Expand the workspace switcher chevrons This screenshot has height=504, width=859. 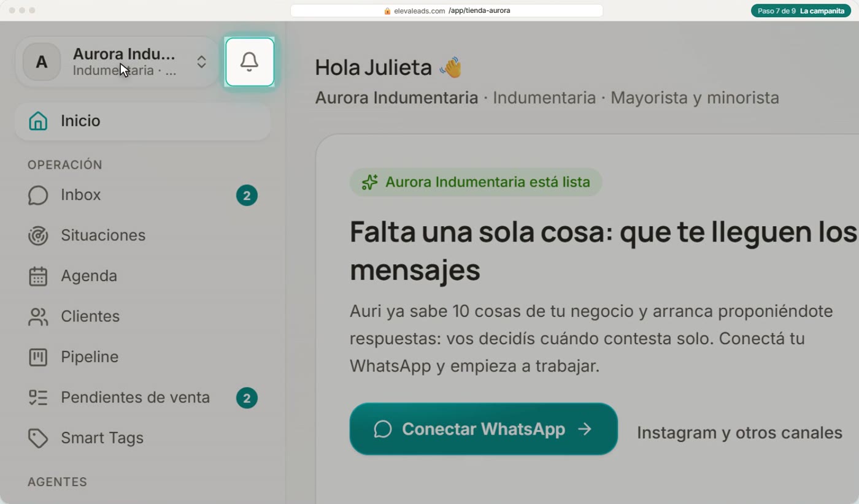coord(201,62)
